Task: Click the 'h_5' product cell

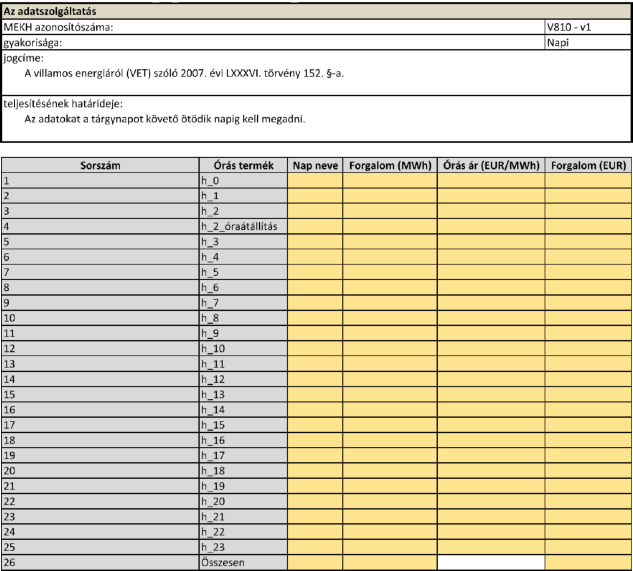Action: tap(243, 272)
